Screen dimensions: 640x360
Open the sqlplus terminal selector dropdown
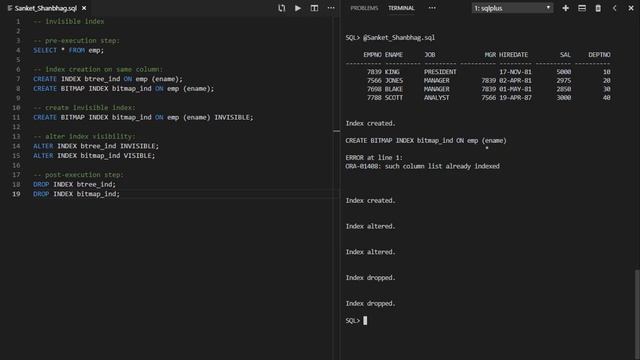pos(512,8)
